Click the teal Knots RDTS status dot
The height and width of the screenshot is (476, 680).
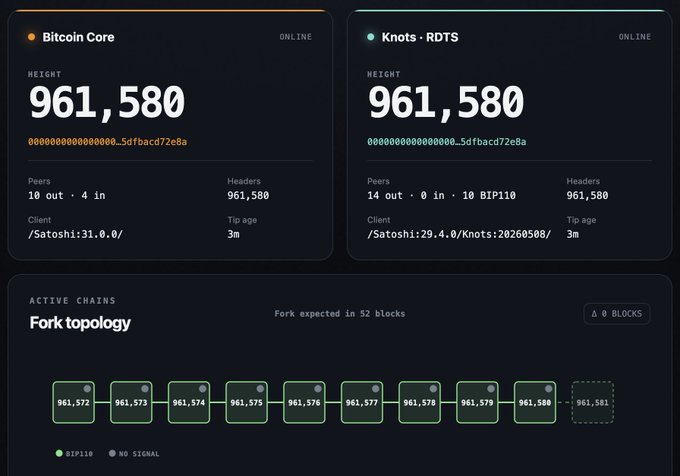370,37
